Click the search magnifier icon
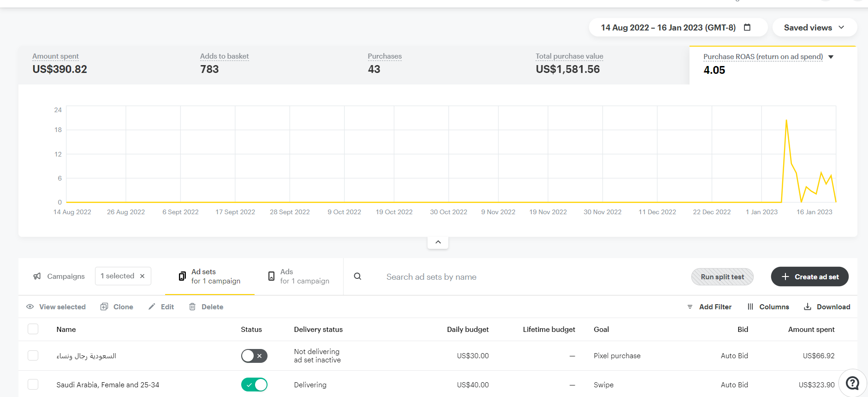The height and width of the screenshot is (397, 868). [x=357, y=277]
